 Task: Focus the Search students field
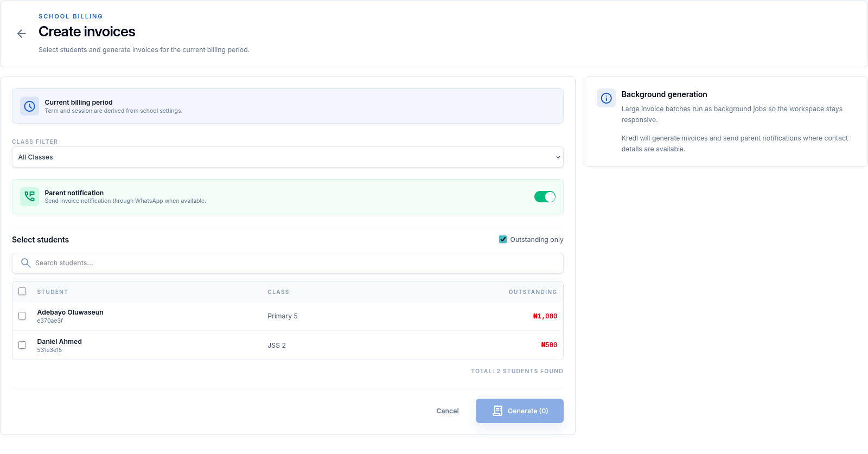click(x=288, y=263)
